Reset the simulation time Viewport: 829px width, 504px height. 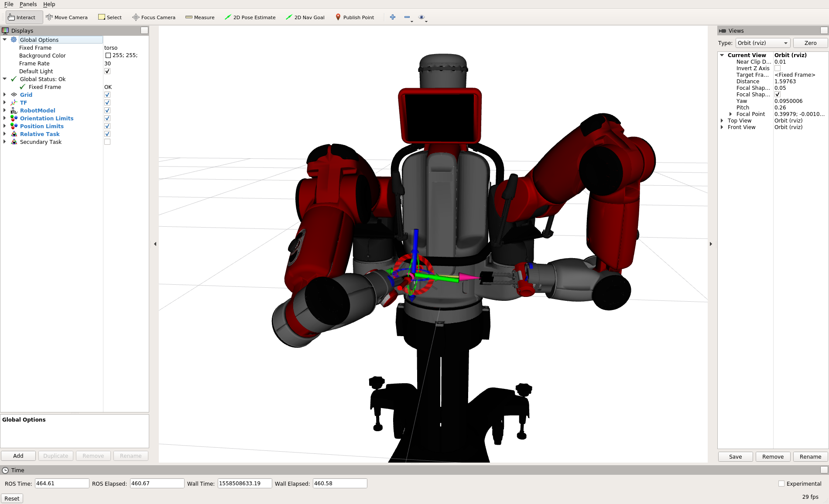pyautogui.click(x=12, y=498)
